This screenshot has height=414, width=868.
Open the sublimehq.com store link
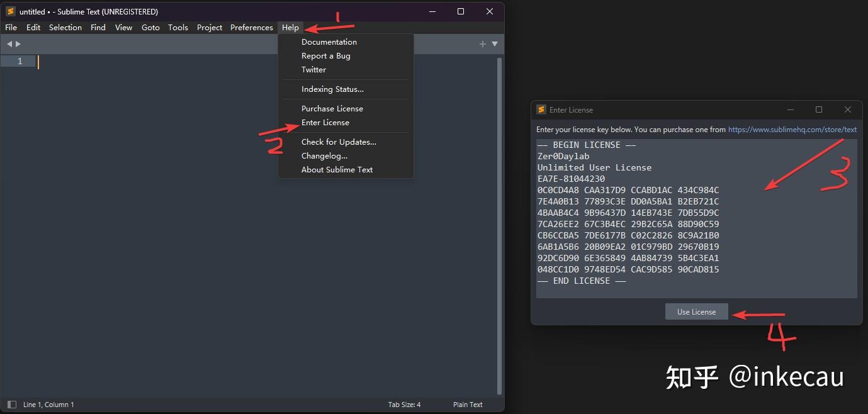(x=792, y=130)
